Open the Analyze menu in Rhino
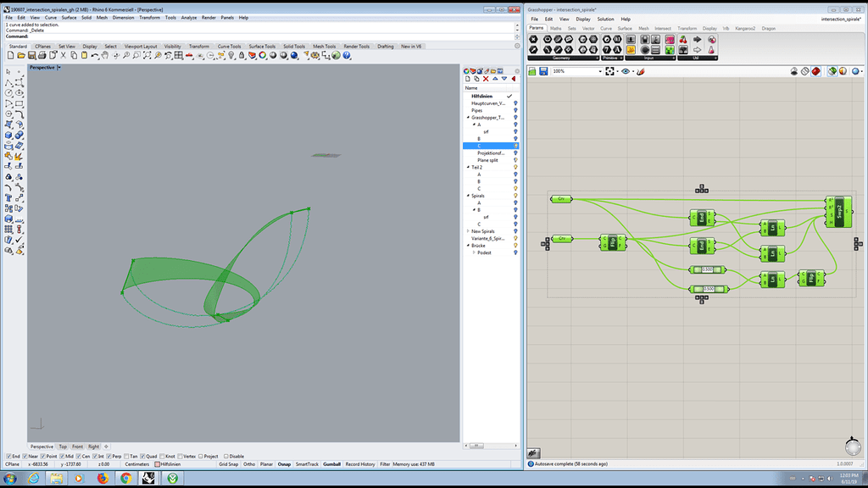 [188, 17]
